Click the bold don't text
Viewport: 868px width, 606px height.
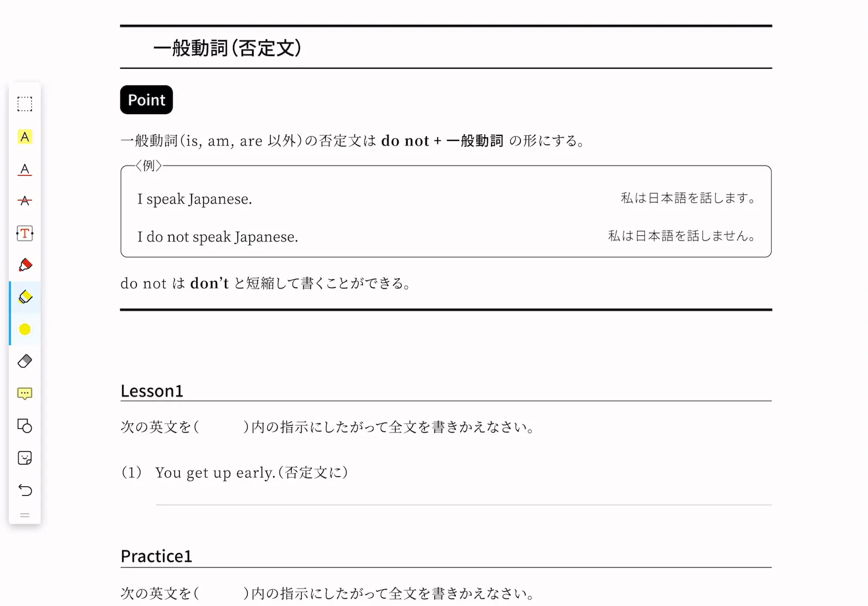coord(210,283)
